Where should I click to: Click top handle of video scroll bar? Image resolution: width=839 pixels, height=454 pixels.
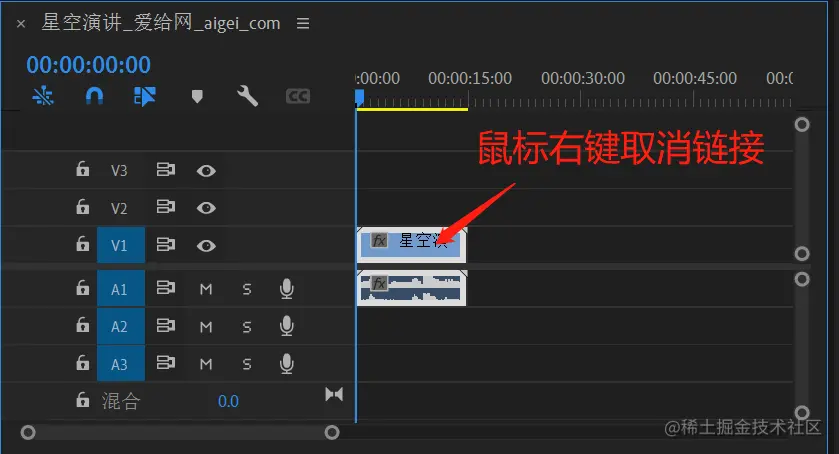coord(802,125)
